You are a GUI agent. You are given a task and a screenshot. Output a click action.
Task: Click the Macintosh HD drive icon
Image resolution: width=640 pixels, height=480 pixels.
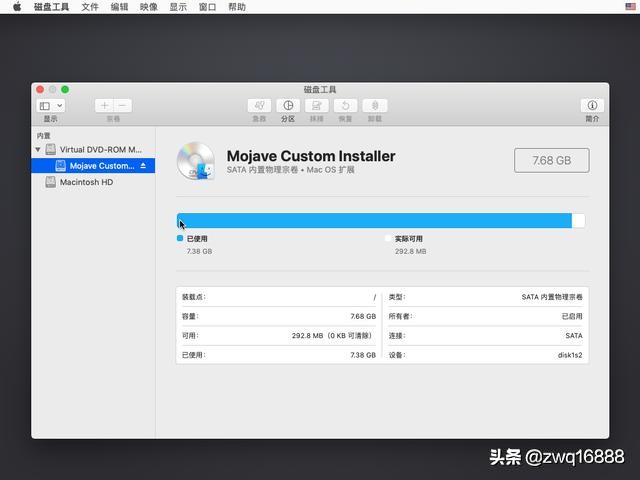[x=51, y=182]
